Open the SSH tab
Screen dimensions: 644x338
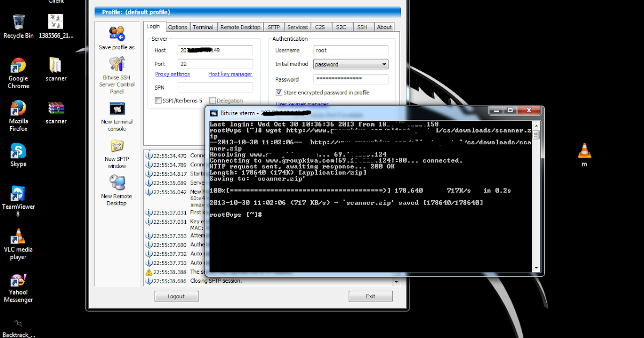coord(362,27)
